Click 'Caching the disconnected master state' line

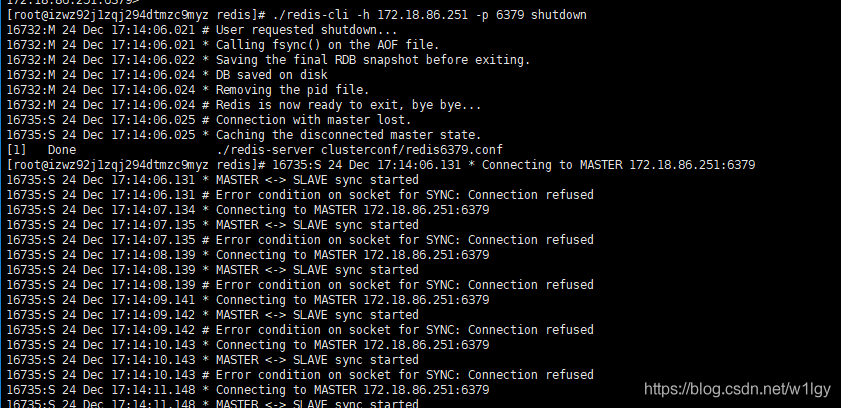(x=244, y=135)
